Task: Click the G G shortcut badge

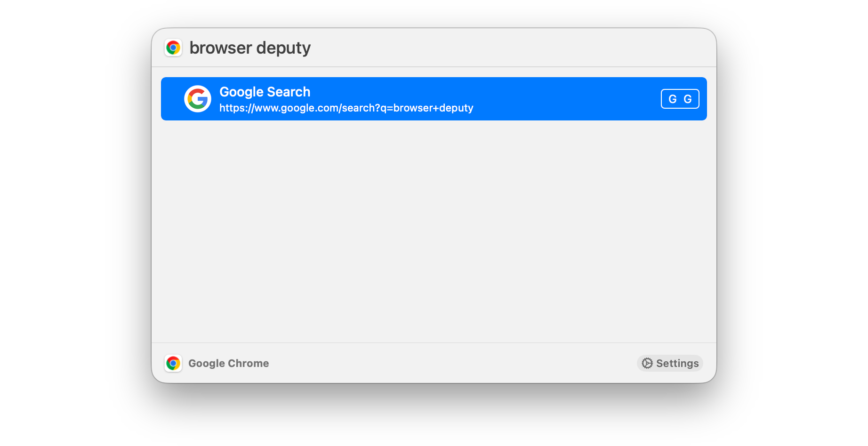Action: pyautogui.click(x=680, y=99)
